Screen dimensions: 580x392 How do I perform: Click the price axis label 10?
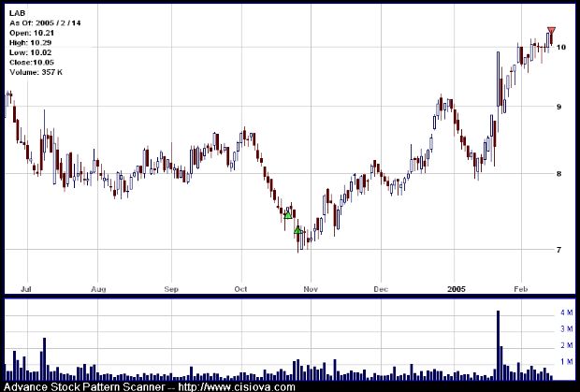[561, 47]
